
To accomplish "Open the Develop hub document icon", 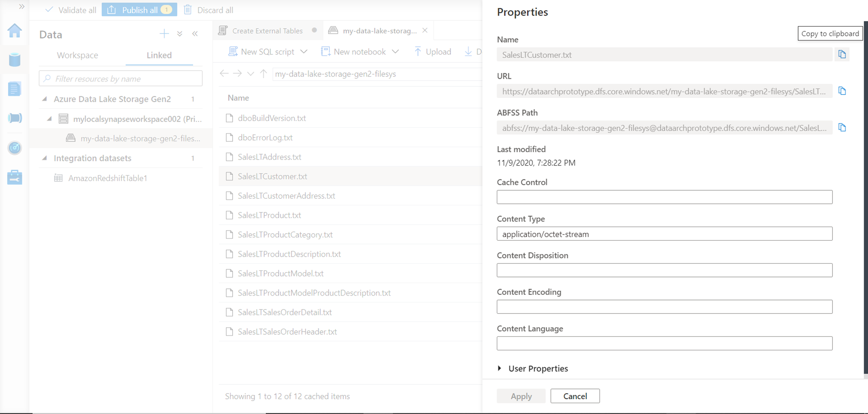I will tap(15, 89).
